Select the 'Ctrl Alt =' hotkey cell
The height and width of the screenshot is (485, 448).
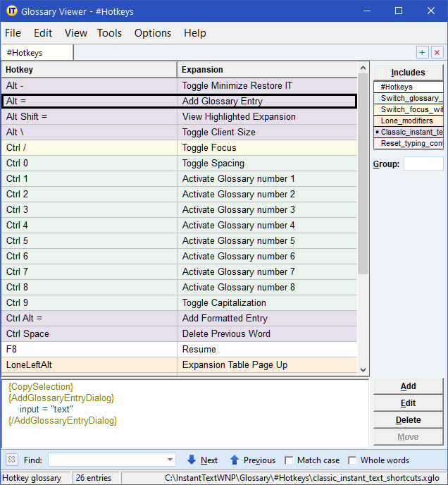89,318
